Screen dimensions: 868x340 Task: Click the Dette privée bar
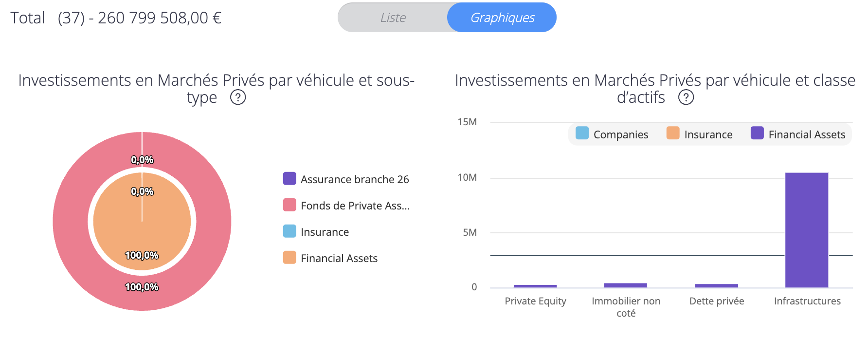tap(716, 285)
